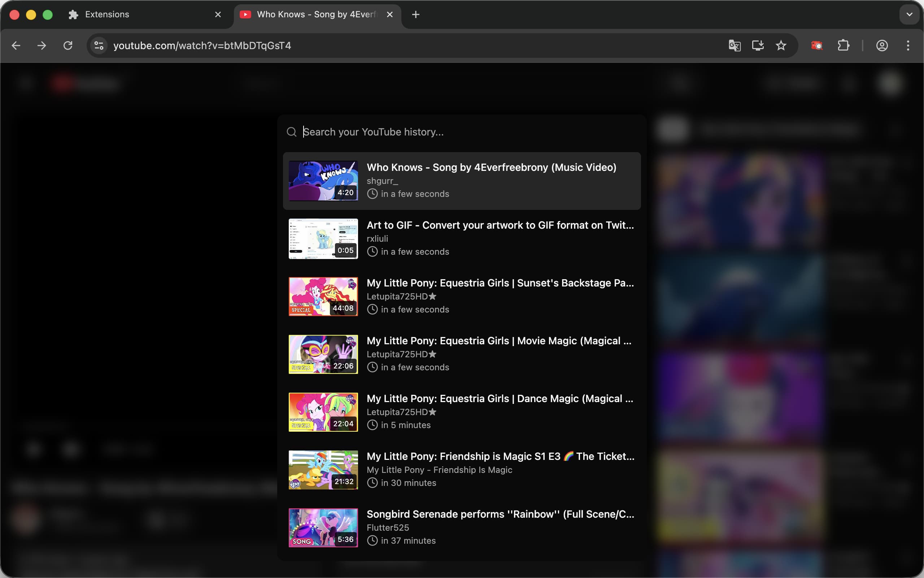Viewport: 924px width, 578px height.
Task: Open Friendship is Magic S1 E3 result
Action: click(462, 470)
